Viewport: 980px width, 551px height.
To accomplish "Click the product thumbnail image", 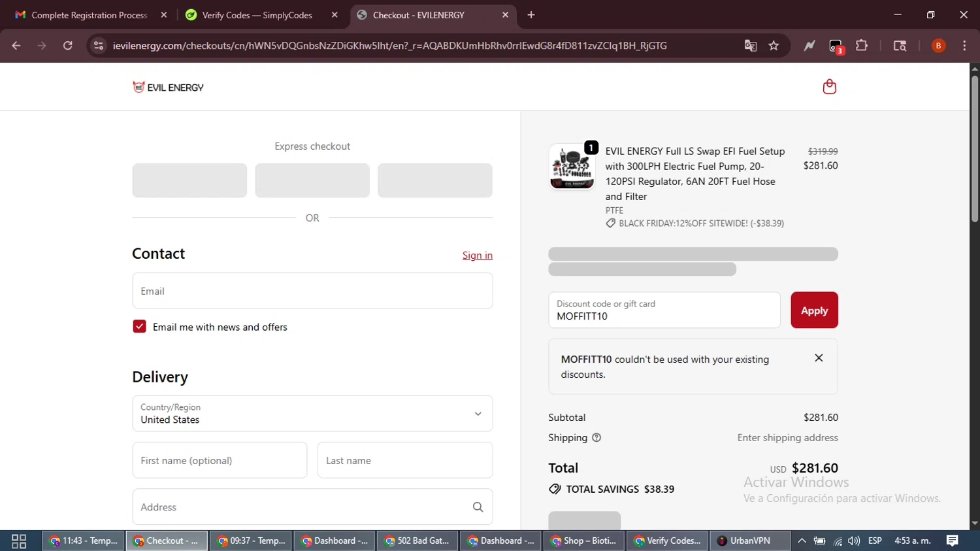I will pyautogui.click(x=572, y=167).
